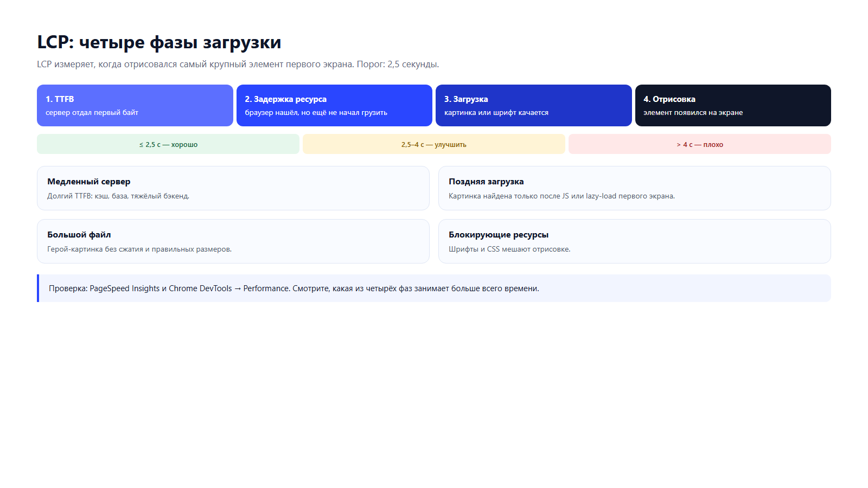
Task: Click the text "картинка или шрифт качается"
Action: point(496,113)
